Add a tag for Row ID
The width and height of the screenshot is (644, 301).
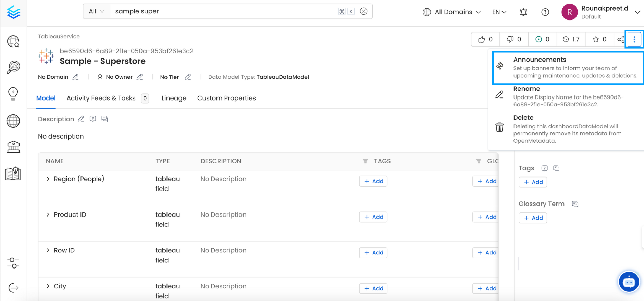click(x=373, y=253)
